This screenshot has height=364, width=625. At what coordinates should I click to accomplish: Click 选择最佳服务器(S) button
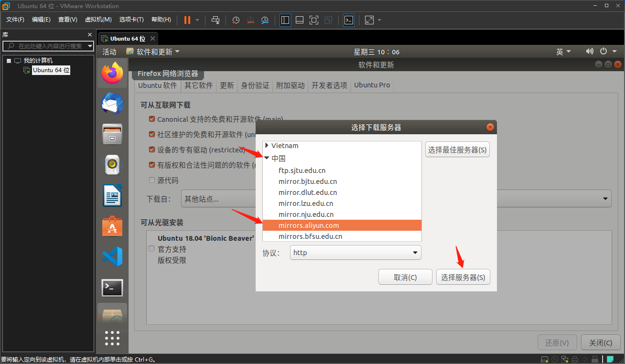(457, 150)
